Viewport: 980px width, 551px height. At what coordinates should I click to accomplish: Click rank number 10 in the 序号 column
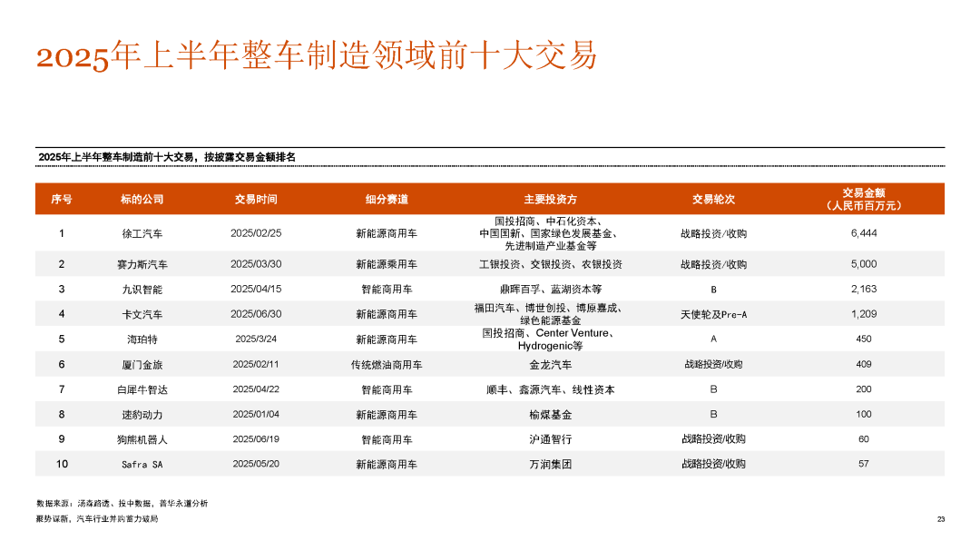coord(62,464)
